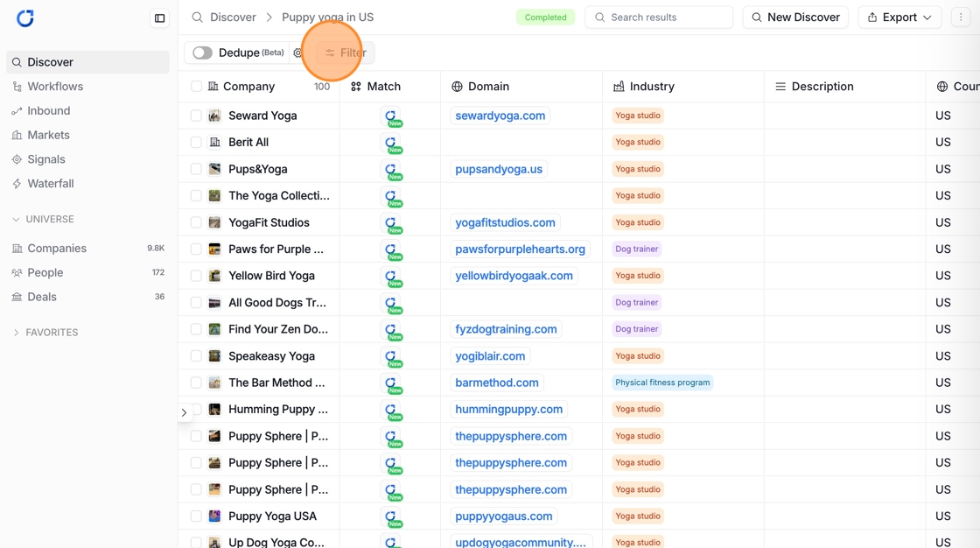Screen dimensions: 980x548
Task: Click Physical fitness program industry tag
Action: pos(662,383)
